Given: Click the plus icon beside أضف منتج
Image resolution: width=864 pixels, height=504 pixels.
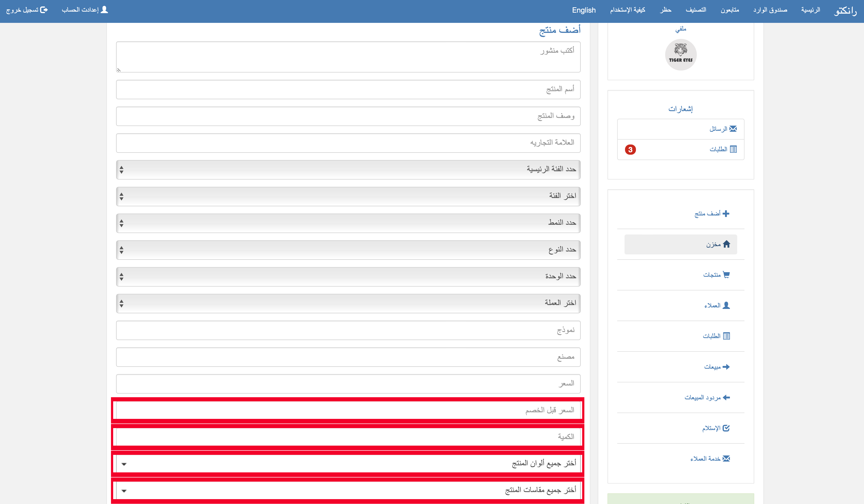Looking at the screenshot, I should point(726,214).
